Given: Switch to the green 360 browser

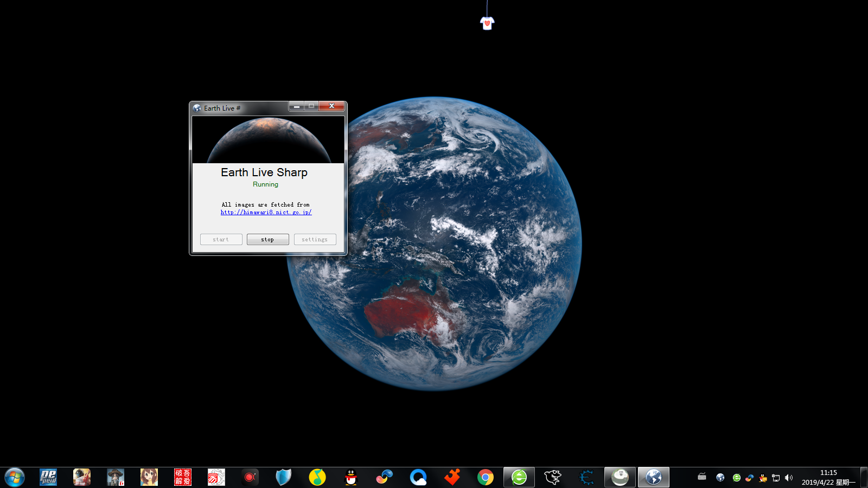Looking at the screenshot, I should (x=519, y=477).
